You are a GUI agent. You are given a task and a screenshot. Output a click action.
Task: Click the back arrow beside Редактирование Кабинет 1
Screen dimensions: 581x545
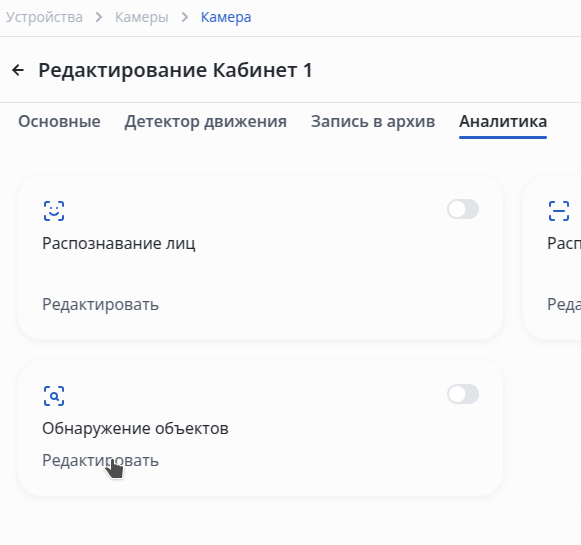(x=18, y=70)
